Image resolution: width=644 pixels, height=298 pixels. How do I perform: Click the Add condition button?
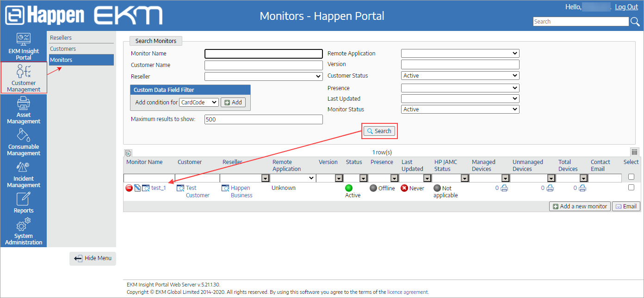[233, 103]
